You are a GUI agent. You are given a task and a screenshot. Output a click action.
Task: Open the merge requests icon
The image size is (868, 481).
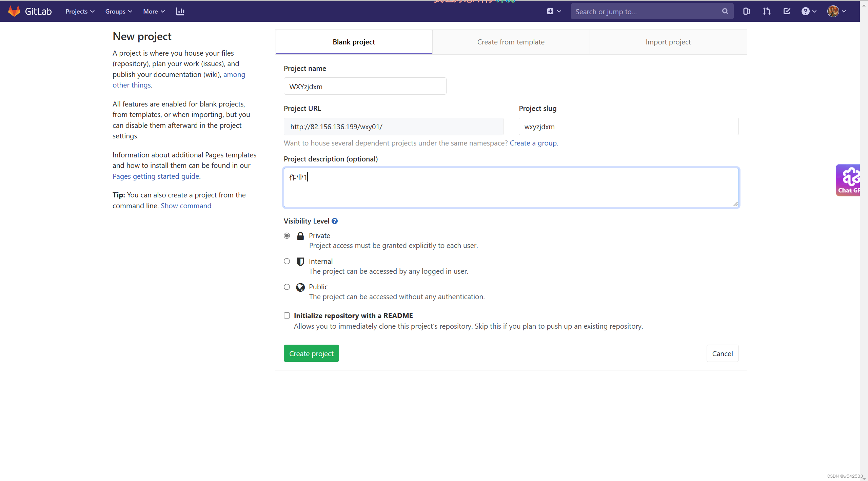pos(766,11)
